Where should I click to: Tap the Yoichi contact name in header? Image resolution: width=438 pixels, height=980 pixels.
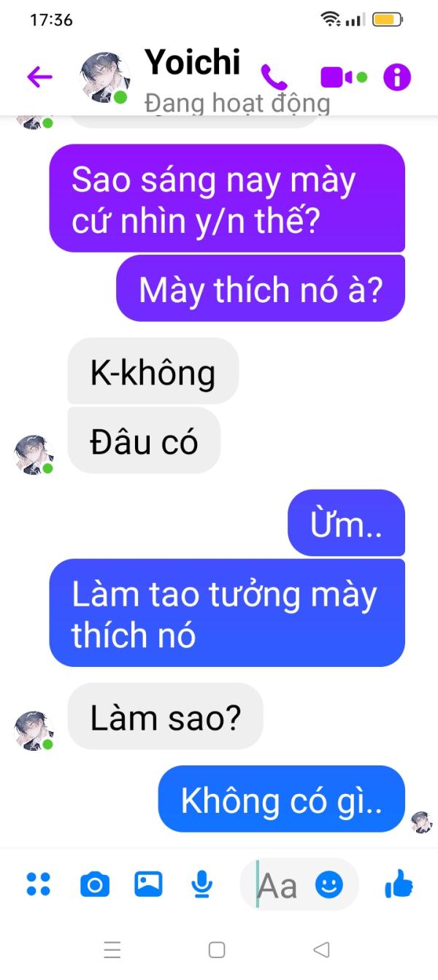coord(193,61)
